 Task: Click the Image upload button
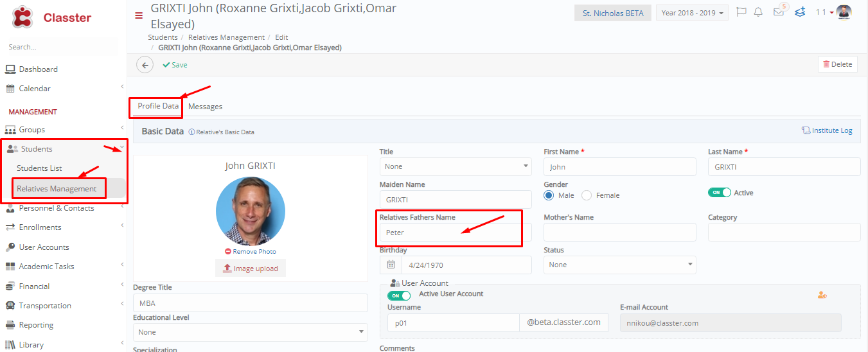coord(251,268)
